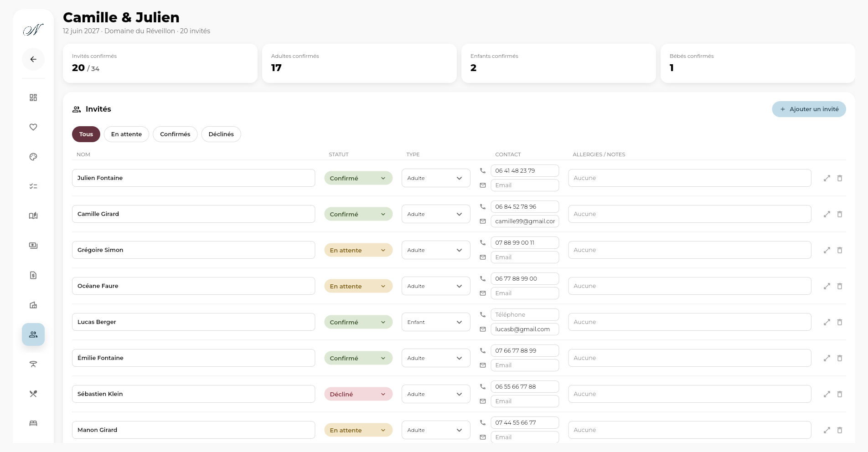Edit phone number 06 84 52 78 96
Image resolution: width=868 pixels, height=452 pixels.
pyautogui.click(x=525, y=207)
